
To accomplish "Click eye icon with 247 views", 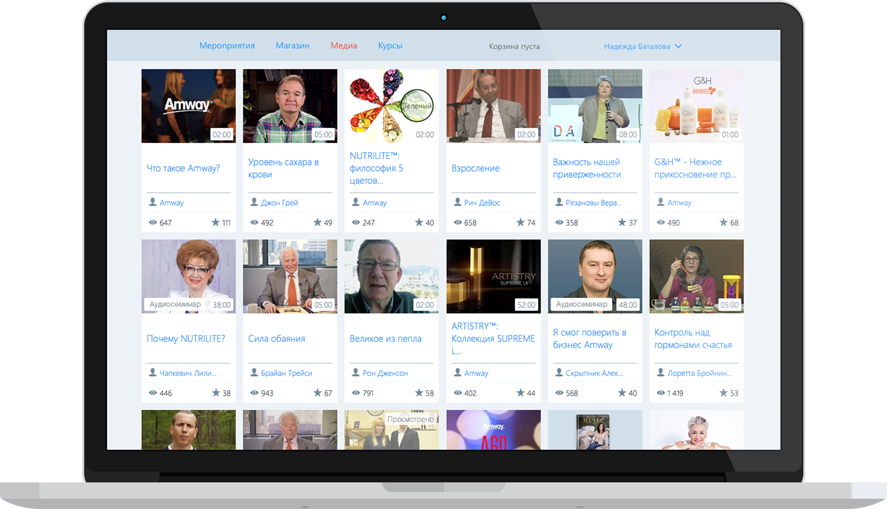I will coord(356,222).
